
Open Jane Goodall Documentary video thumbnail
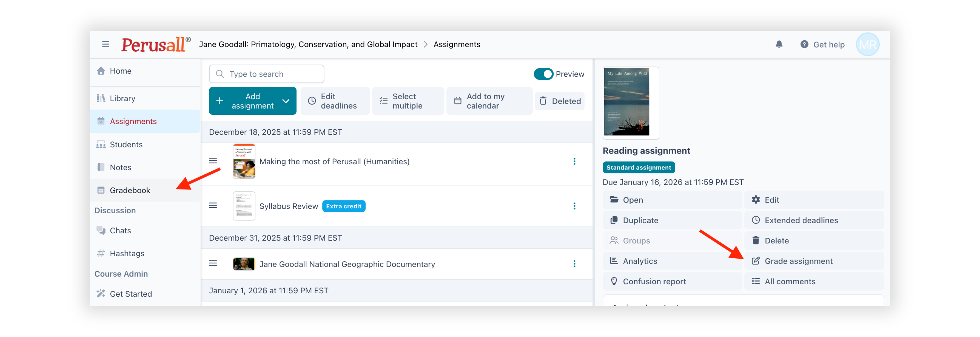244,264
